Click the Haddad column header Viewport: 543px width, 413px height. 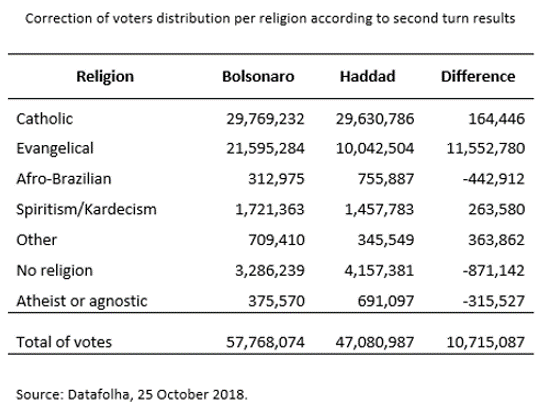tap(367, 77)
